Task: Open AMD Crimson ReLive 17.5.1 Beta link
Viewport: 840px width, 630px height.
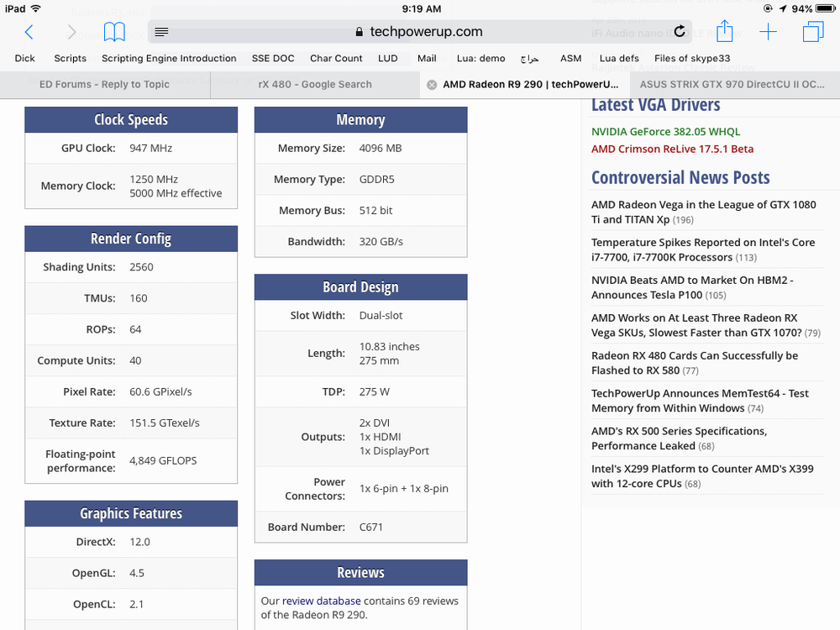Action: pyautogui.click(x=672, y=149)
